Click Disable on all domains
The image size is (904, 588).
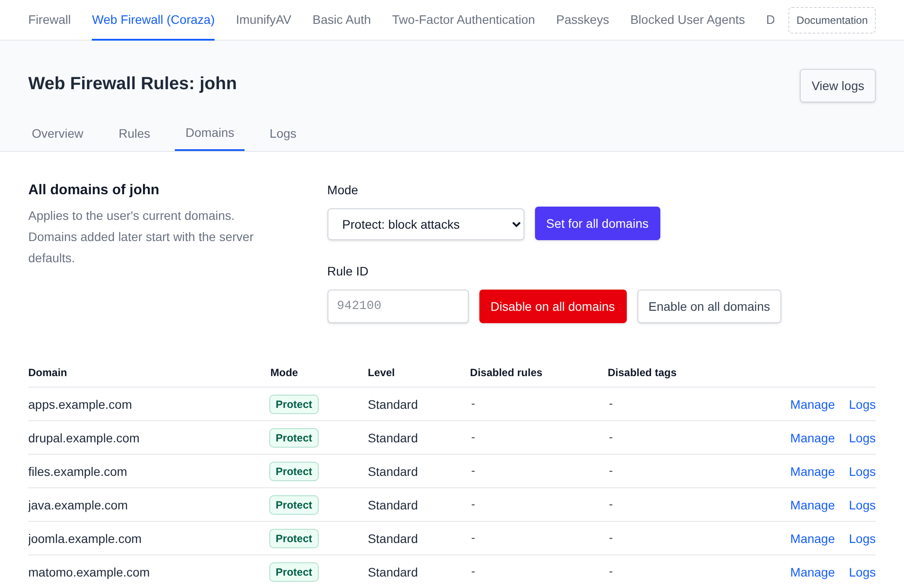553,306
